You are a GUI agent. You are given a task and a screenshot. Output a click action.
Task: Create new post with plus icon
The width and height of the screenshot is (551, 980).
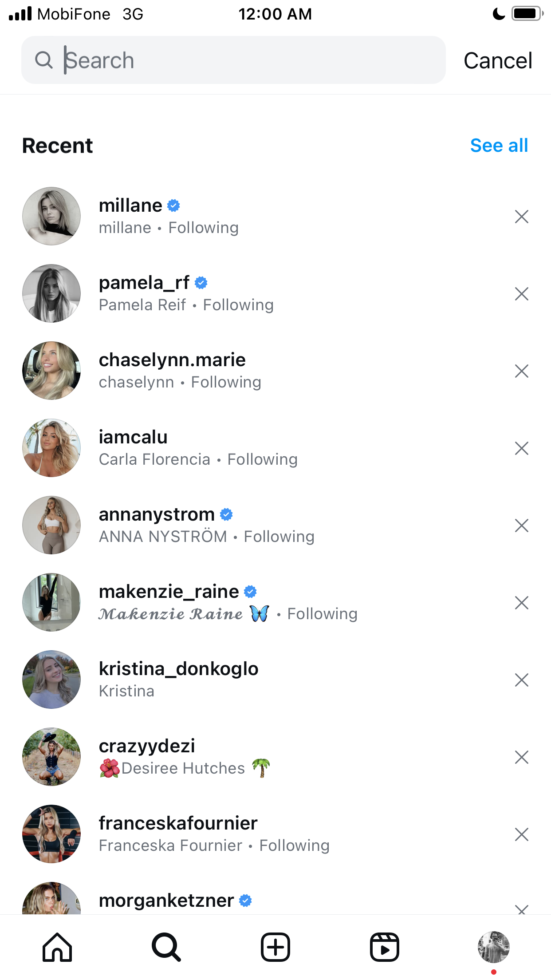[275, 947]
